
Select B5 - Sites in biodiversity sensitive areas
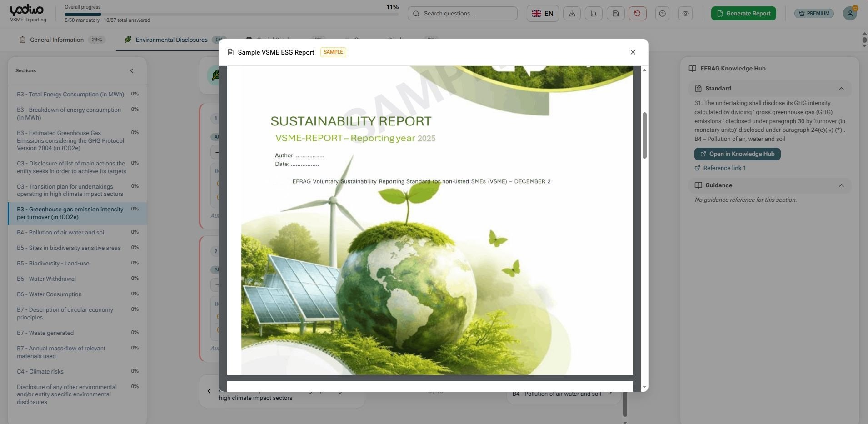tap(77, 248)
